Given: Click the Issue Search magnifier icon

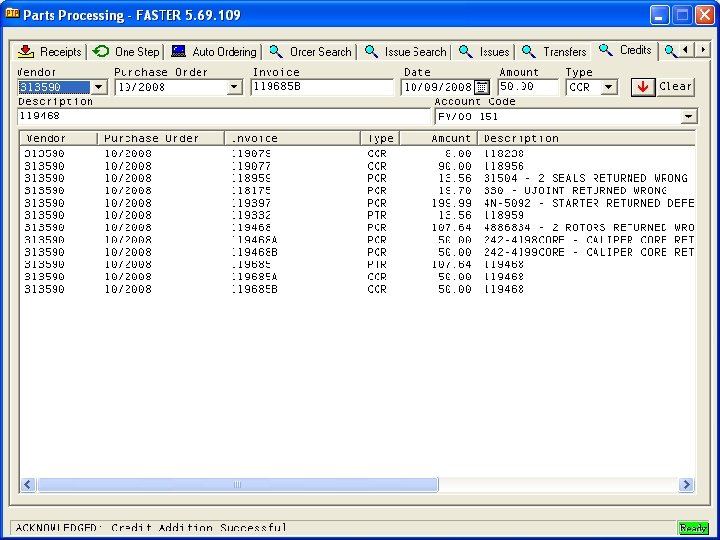Looking at the screenshot, I should (x=371, y=51).
